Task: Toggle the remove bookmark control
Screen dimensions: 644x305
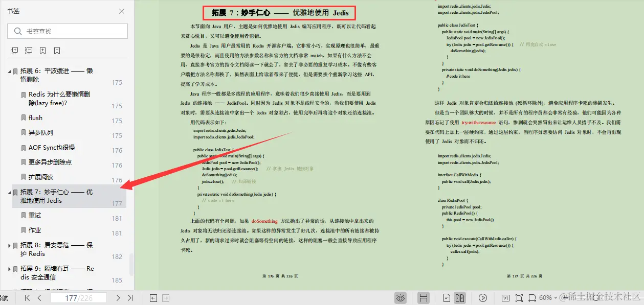Action: pos(56,50)
